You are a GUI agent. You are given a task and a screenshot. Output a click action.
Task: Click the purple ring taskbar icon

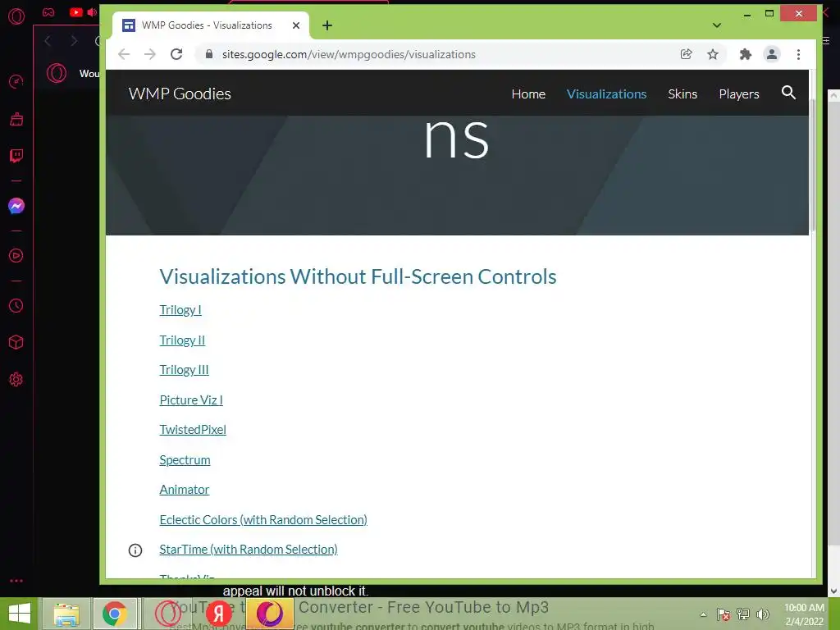269,614
